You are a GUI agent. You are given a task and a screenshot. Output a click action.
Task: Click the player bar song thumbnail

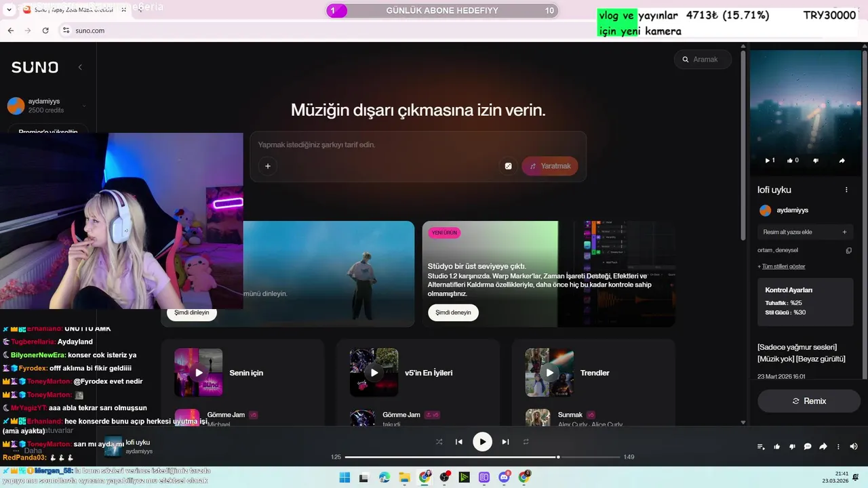point(113,446)
